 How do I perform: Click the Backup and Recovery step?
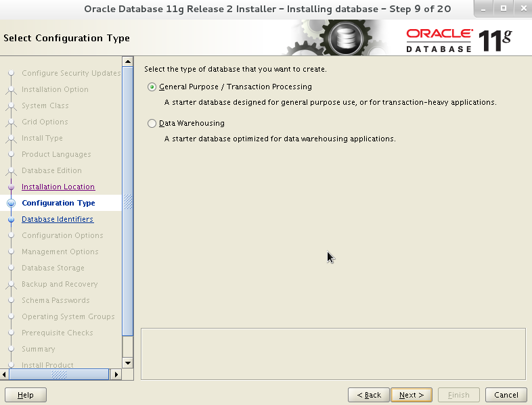click(x=60, y=285)
